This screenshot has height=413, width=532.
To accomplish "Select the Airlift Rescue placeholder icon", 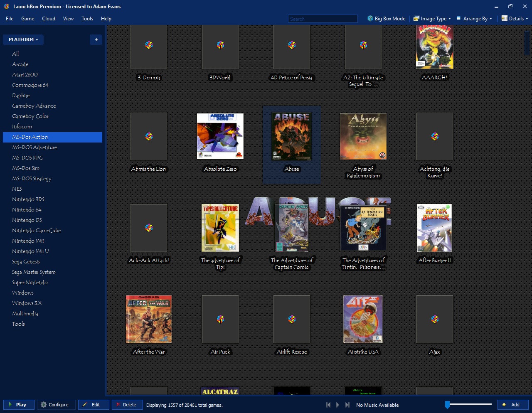I will (x=292, y=319).
